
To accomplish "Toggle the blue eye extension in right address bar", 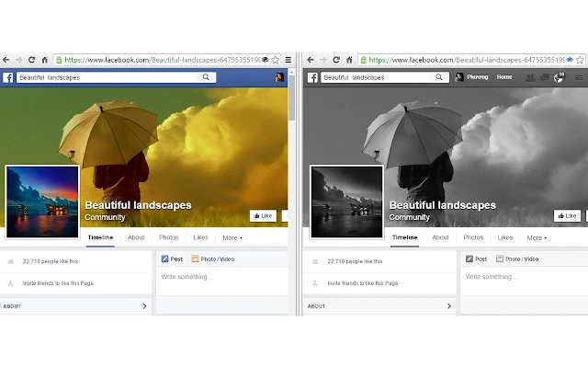I will [x=570, y=60].
